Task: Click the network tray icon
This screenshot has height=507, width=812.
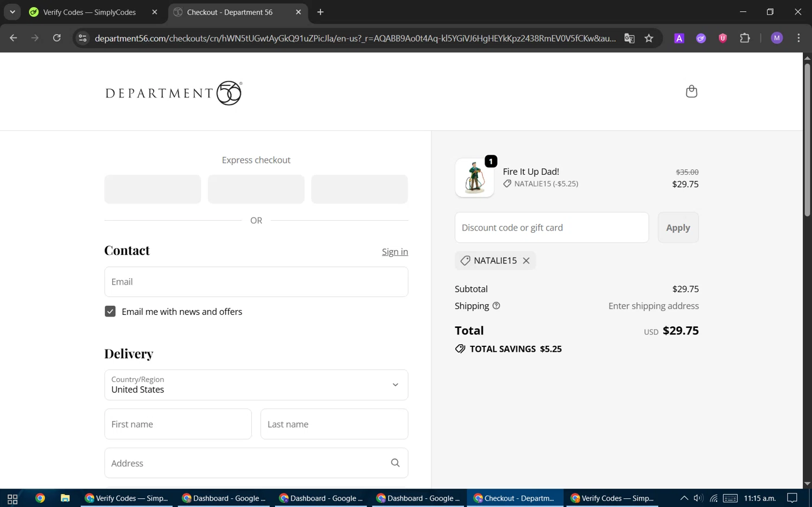Action: tap(713, 498)
